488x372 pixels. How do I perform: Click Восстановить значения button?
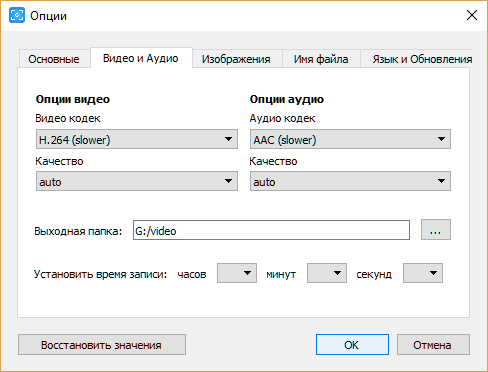click(102, 345)
